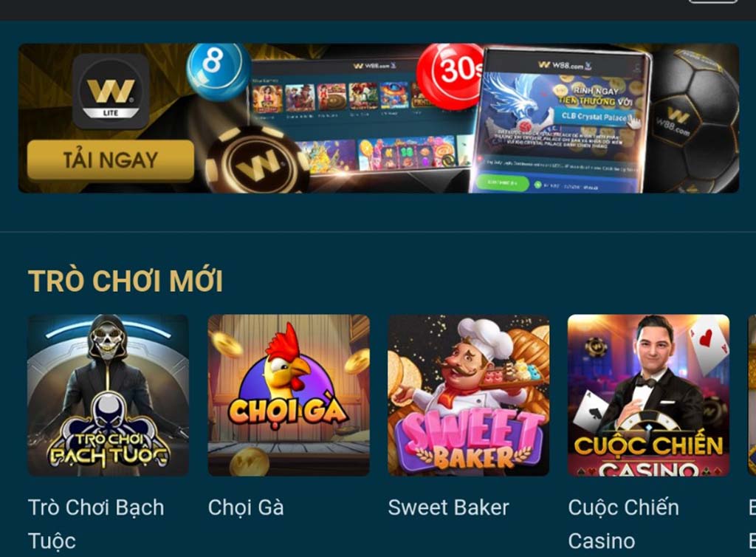Click the Trò Chơi Bạch Tuộc title text
Image resolution: width=756 pixels, height=557 pixels.
[96, 524]
